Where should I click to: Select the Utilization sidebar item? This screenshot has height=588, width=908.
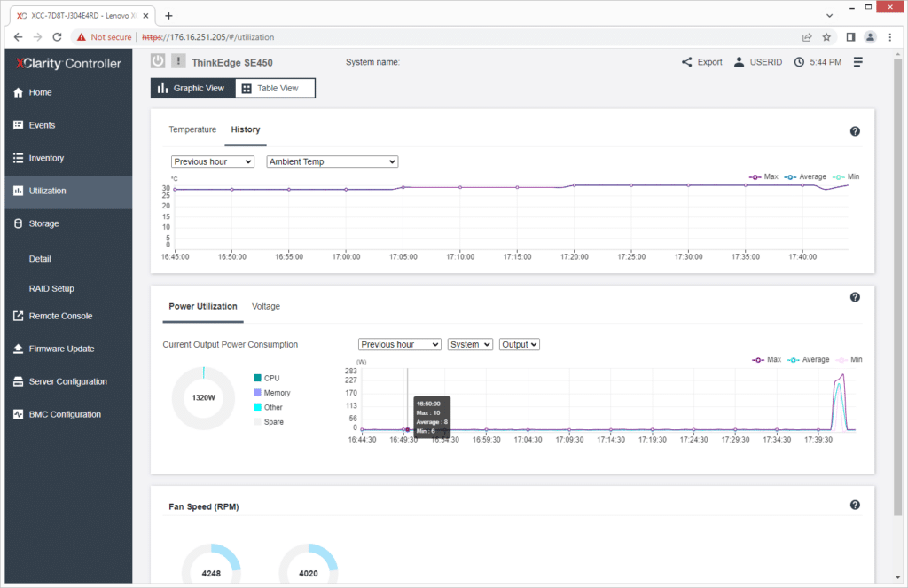(68, 191)
